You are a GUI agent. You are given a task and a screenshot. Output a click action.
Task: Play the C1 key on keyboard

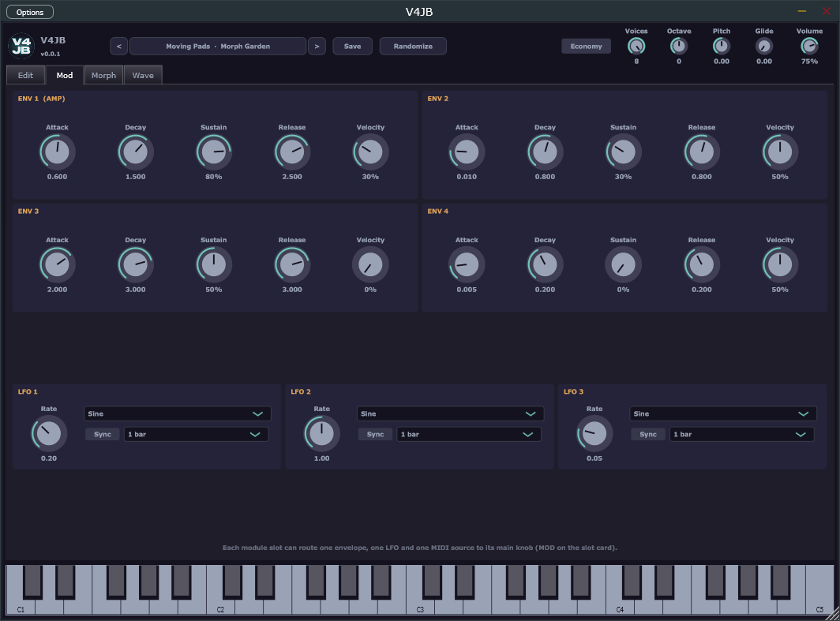[x=21, y=590]
